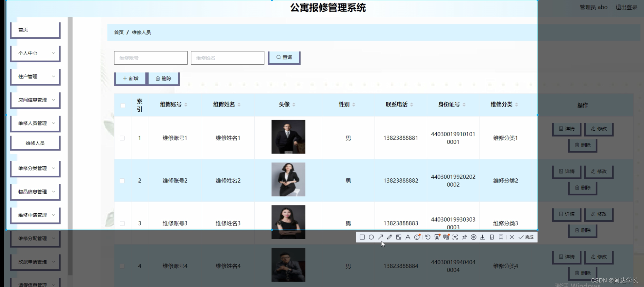Screen dimensions: 644x287
Task: Check the checkbox for row 维修账号4
Action: (122, 266)
